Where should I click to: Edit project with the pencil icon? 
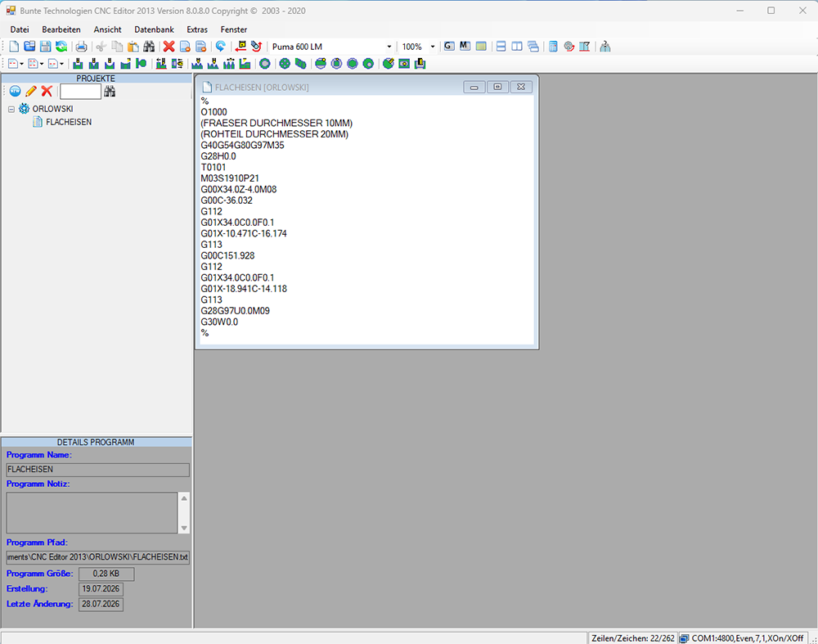[31, 92]
